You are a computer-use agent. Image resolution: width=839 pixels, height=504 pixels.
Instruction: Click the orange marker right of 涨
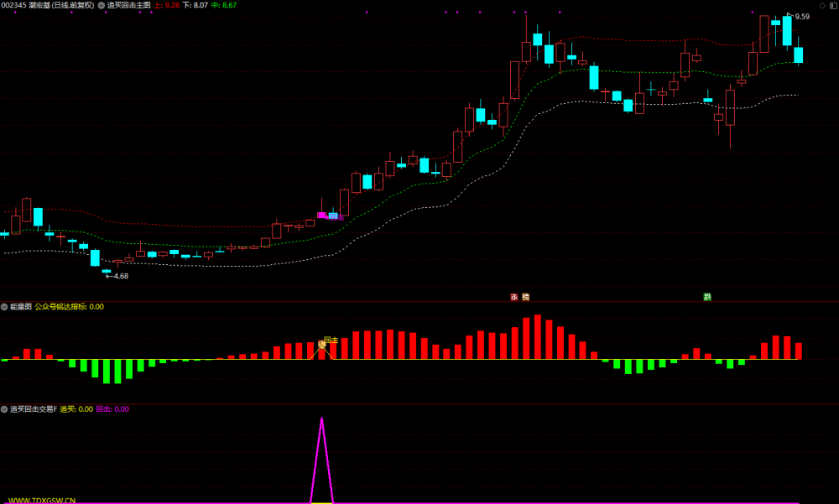525,297
